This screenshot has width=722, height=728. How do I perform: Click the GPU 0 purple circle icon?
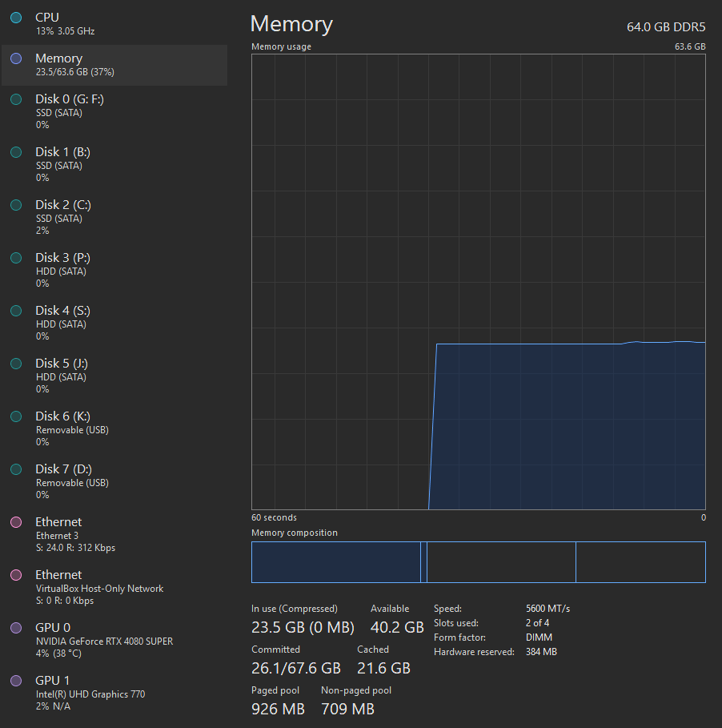[16, 628]
